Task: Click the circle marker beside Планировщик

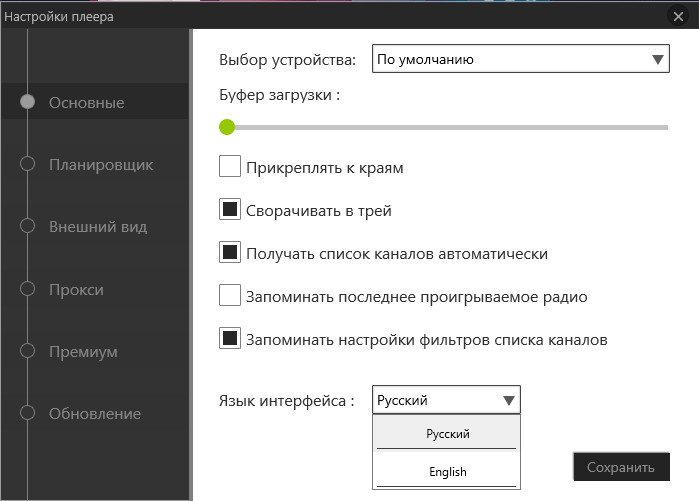Action: [x=27, y=164]
